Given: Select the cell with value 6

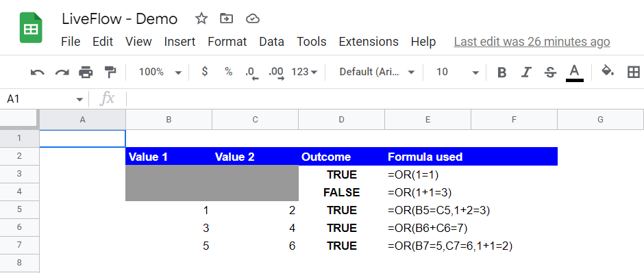Looking at the screenshot, I should [255, 246].
